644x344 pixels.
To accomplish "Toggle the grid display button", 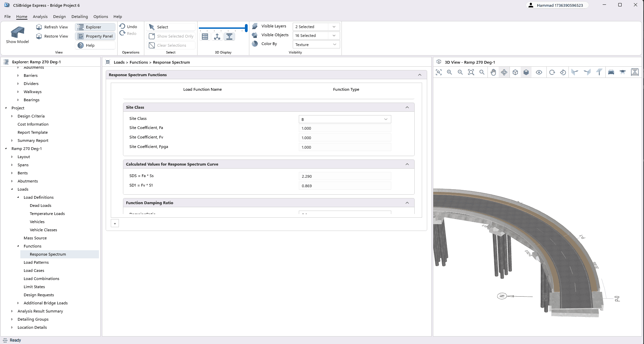I will [x=205, y=37].
